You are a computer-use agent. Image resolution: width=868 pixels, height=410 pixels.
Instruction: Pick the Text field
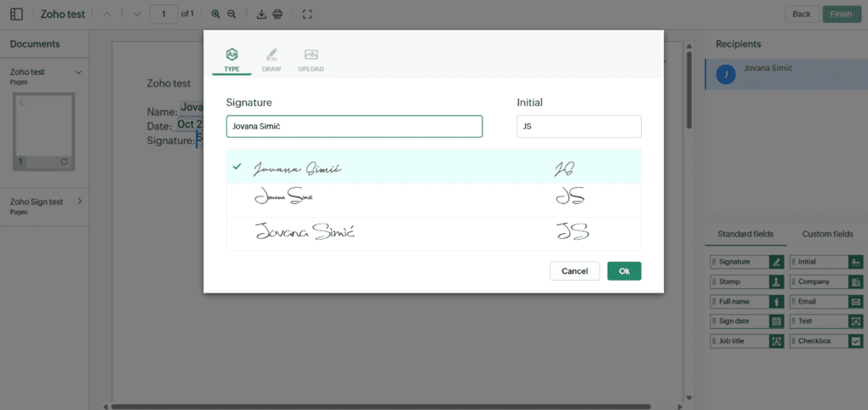[x=826, y=321]
